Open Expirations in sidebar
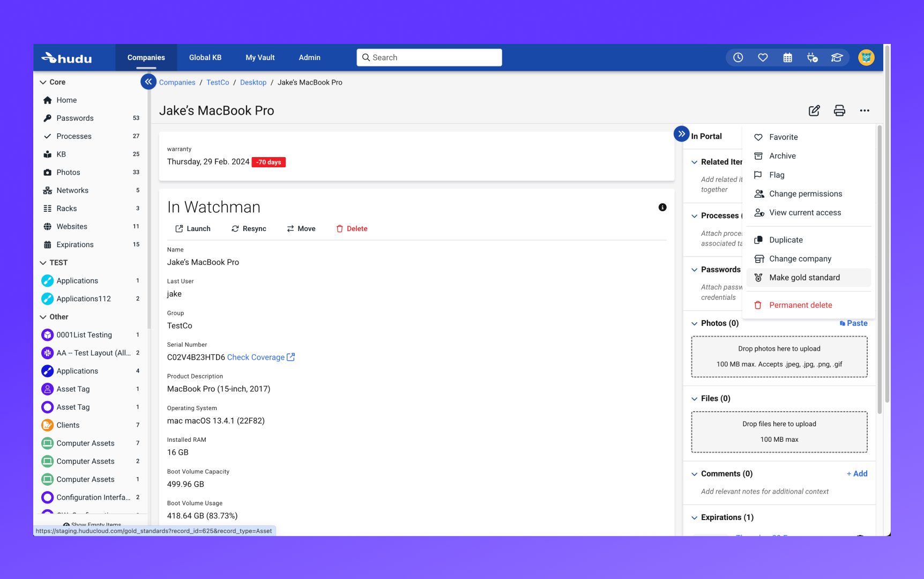924x579 pixels. click(91, 244)
